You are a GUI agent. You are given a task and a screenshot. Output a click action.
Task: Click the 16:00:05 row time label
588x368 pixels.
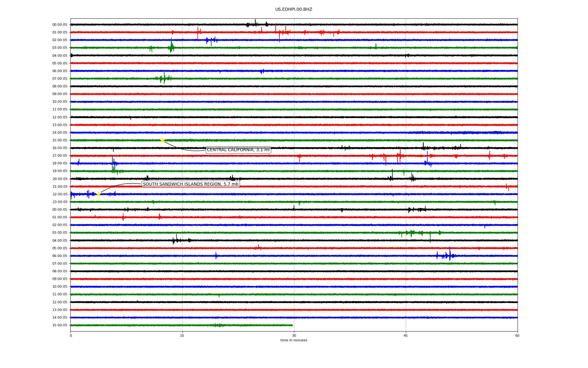coord(60,148)
